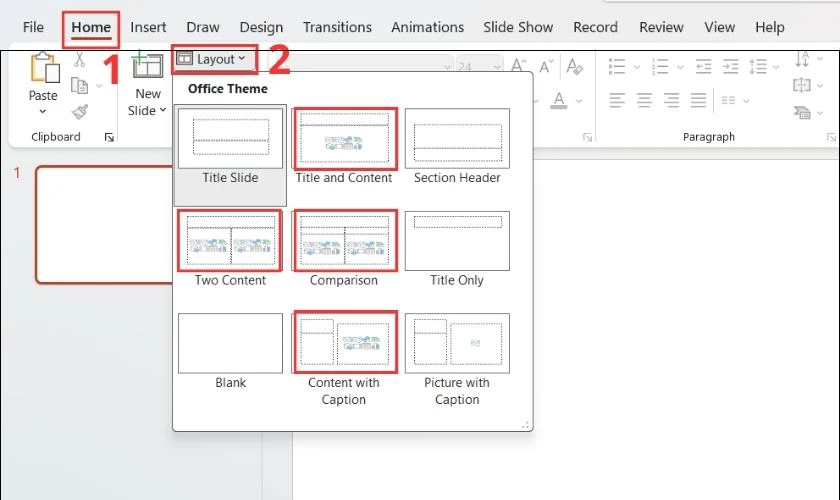Open the Review tab
The image size is (840, 500).
661,27
